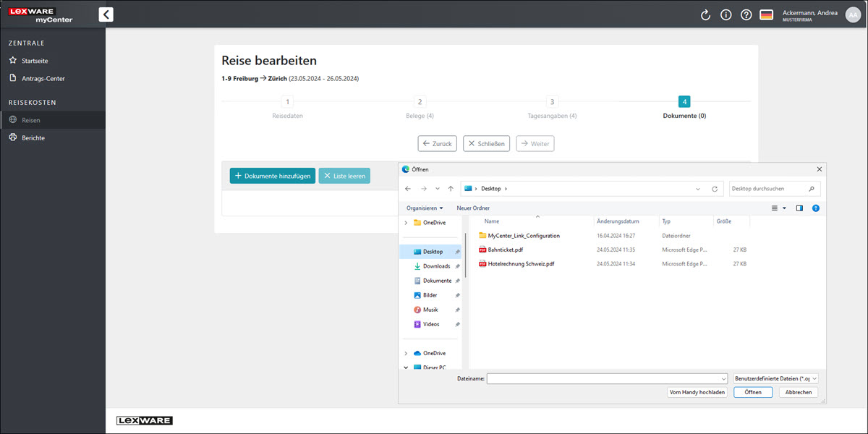Image resolution: width=868 pixels, height=434 pixels.
Task: Expand the OneDrive tree node
Action: pos(406,223)
